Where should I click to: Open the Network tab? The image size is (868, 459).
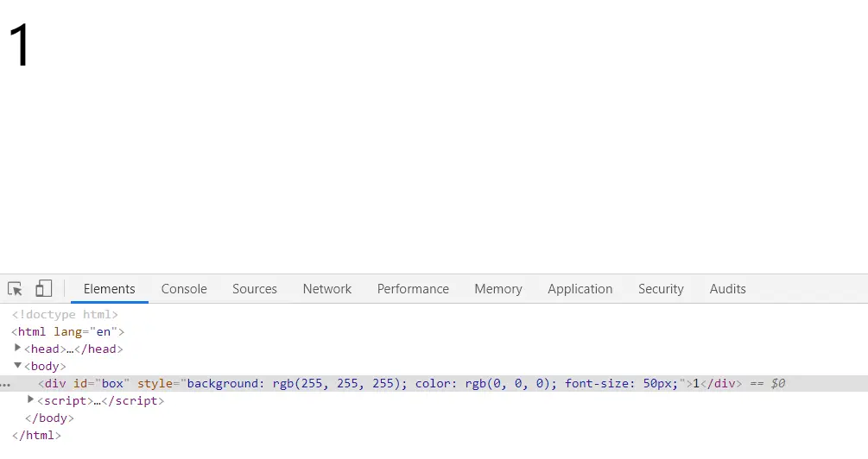(327, 289)
